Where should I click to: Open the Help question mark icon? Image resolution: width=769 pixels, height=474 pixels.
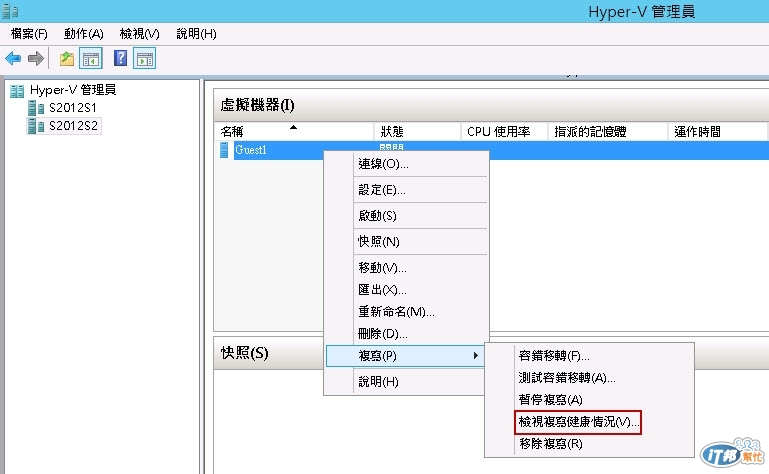(x=120, y=58)
